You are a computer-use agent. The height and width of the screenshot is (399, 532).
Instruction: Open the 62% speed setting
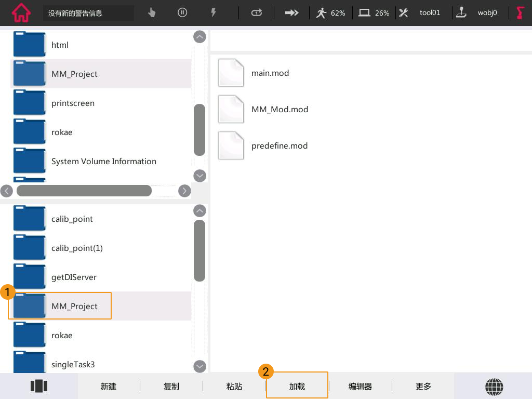[x=330, y=13]
